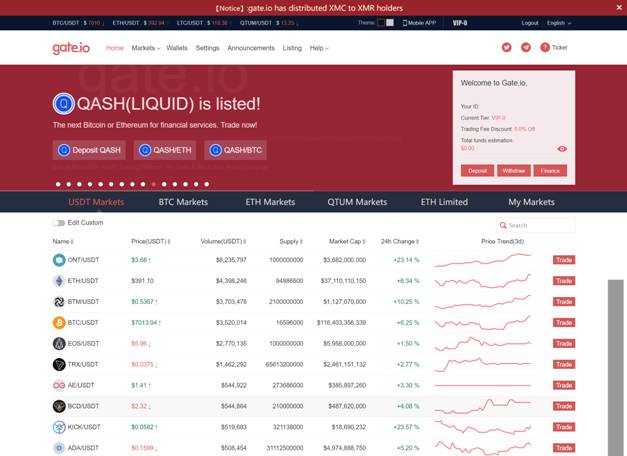Go to the first banner slide dot
The width and height of the screenshot is (627, 456).
click(58, 184)
